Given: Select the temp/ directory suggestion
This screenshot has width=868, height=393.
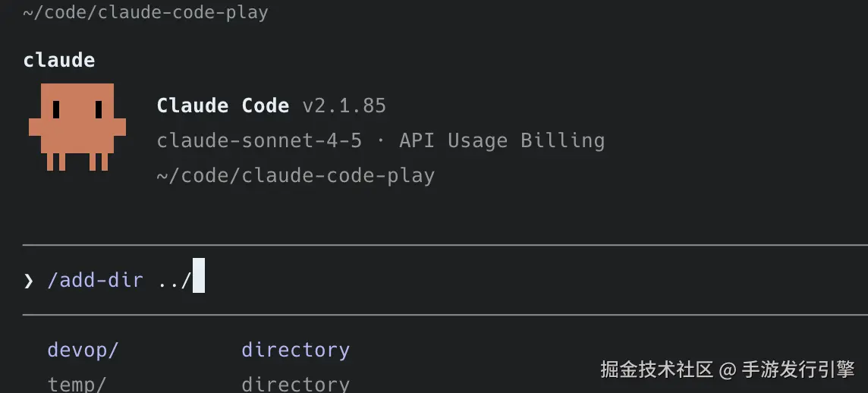Looking at the screenshot, I should tap(77, 384).
